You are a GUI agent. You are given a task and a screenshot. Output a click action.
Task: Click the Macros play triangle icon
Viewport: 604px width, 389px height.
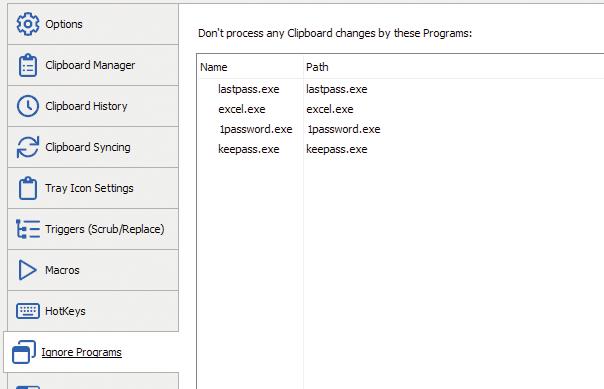click(28, 270)
